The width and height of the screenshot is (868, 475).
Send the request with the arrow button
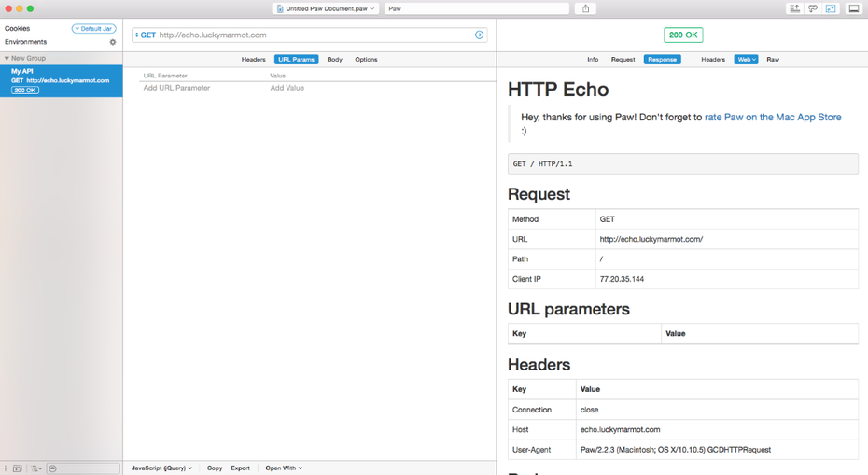(x=479, y=35)
